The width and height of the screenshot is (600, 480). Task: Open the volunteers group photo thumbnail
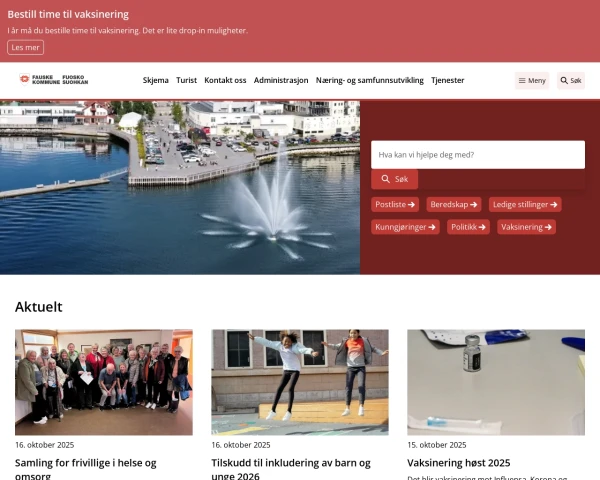(x=103, y=382)
